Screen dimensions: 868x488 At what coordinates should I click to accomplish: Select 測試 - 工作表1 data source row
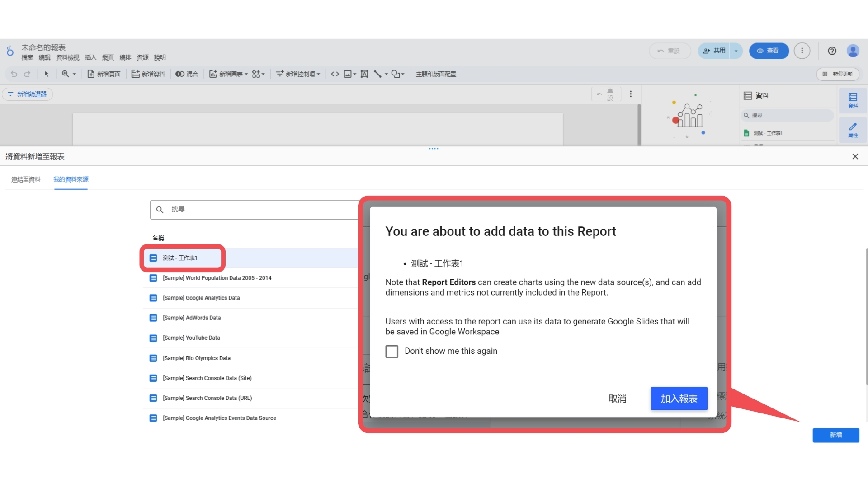[180, 258]
